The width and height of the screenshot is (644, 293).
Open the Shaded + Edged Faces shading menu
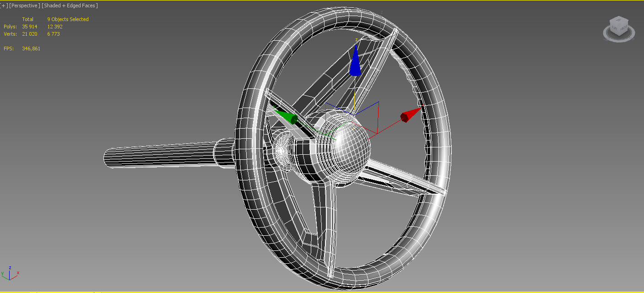pos(70,5)
